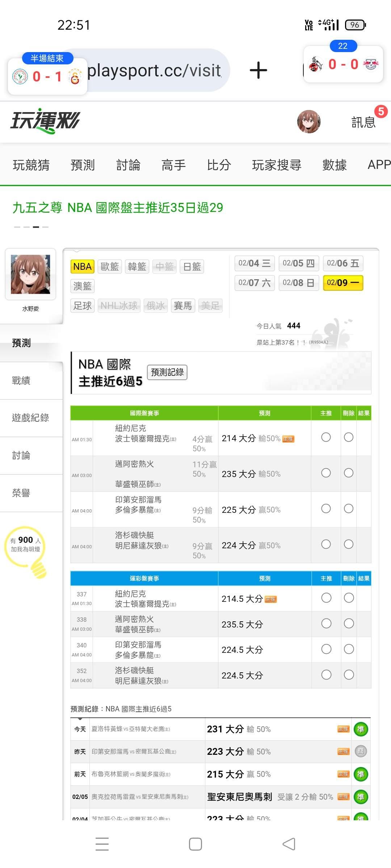This screenshot has width=391, height=868.
Task: Open 數據 navigation menu
Action: 335,165
